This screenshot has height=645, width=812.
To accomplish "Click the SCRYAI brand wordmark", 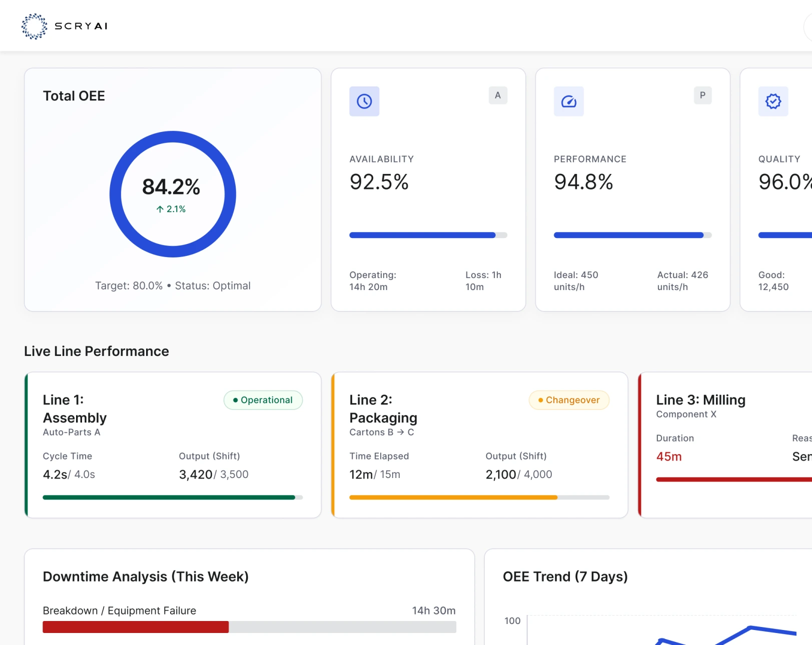I will [81, 26].
